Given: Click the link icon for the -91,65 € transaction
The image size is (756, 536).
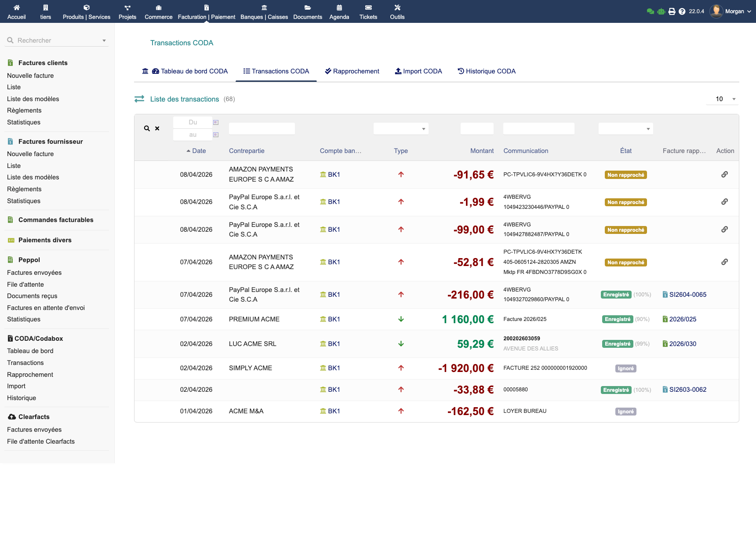Looking at the screenshot, I should (724, 175).
